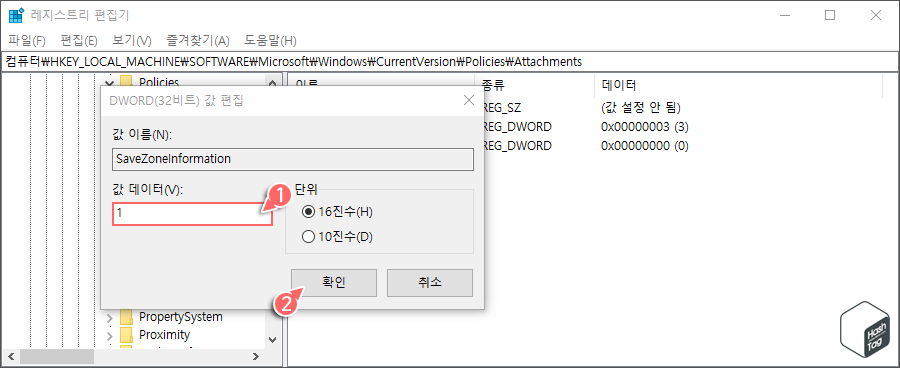Select the PropertySystem tree item
900x368 pixels.
coord(181,316)
